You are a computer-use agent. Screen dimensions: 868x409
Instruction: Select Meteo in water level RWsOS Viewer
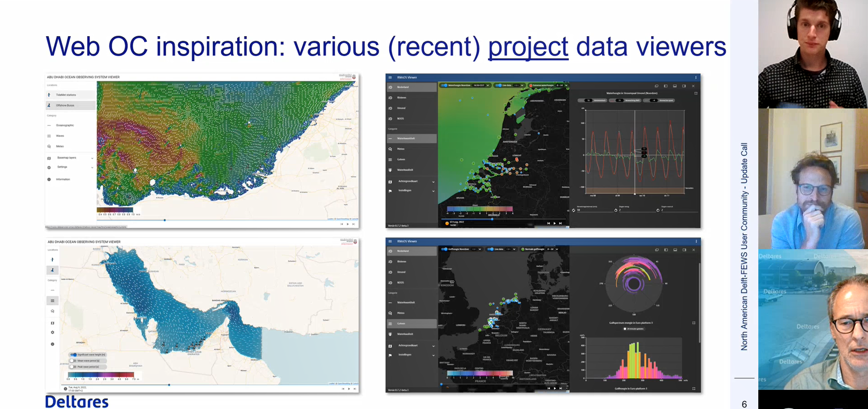point(411,149)
